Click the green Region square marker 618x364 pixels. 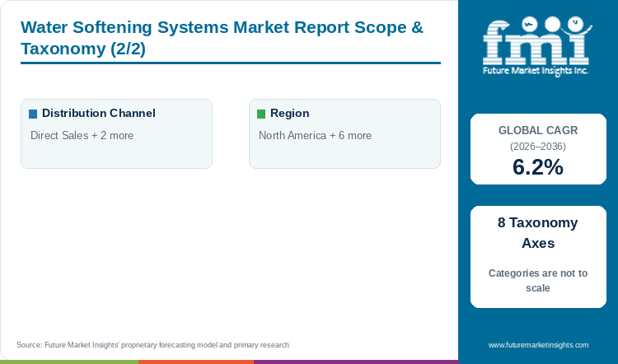pyautogui.click(x=261, y=114)
